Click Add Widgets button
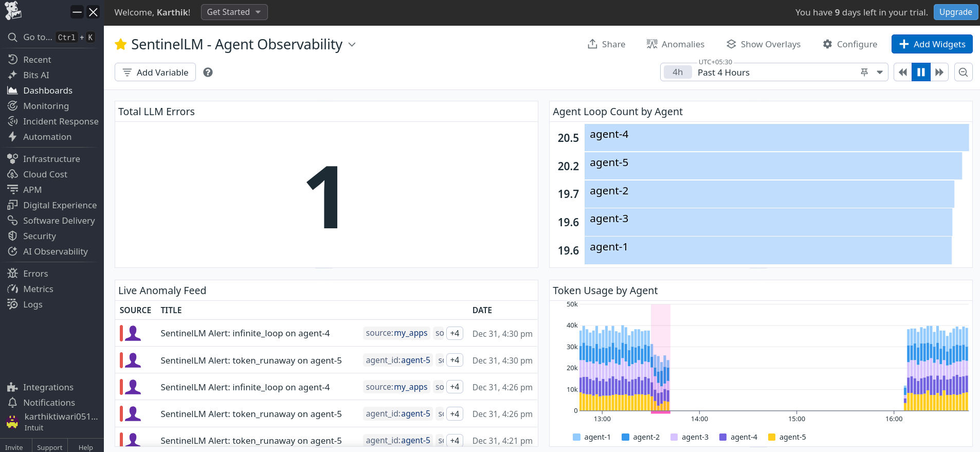980x452 pixels. 932,44
